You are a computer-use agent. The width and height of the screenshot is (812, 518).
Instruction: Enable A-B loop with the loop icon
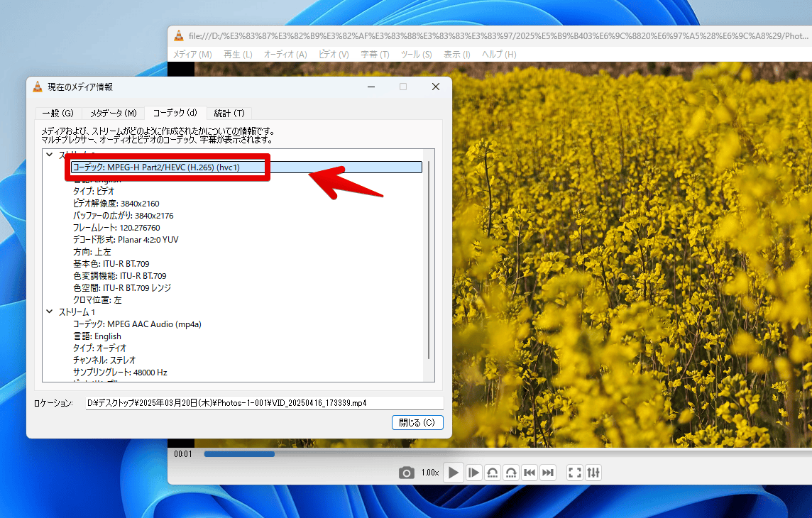tap(493, 473)
